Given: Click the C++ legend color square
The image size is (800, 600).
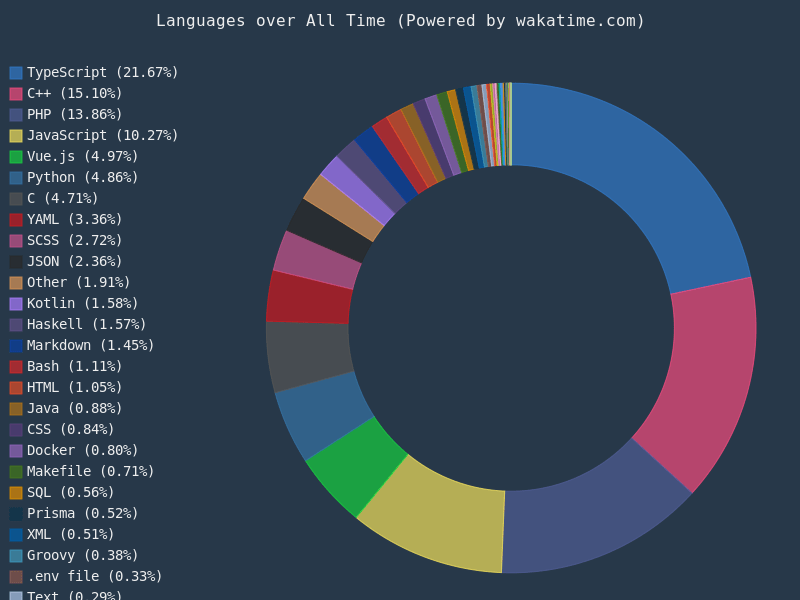Looking at the screenshot, I should pos(16,94).
